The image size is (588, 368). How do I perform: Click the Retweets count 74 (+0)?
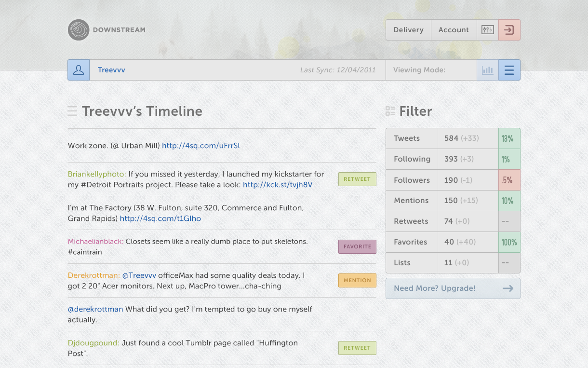click(457, 221)
